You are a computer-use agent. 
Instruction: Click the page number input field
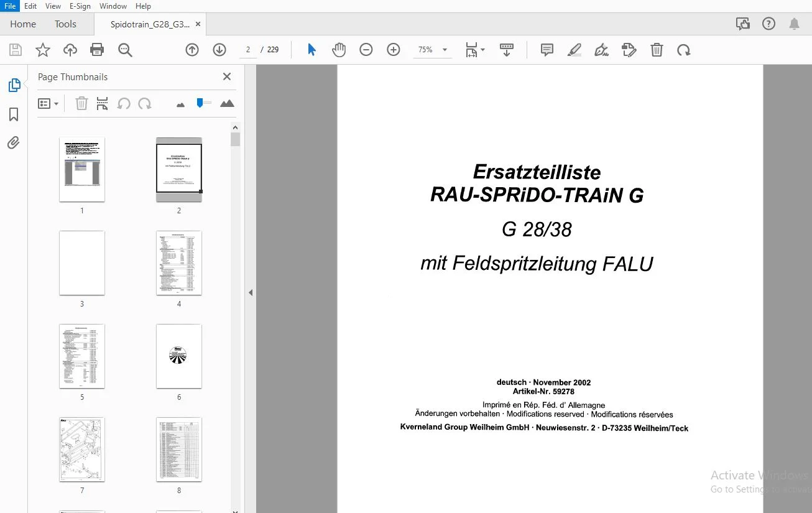click(247, 50)
